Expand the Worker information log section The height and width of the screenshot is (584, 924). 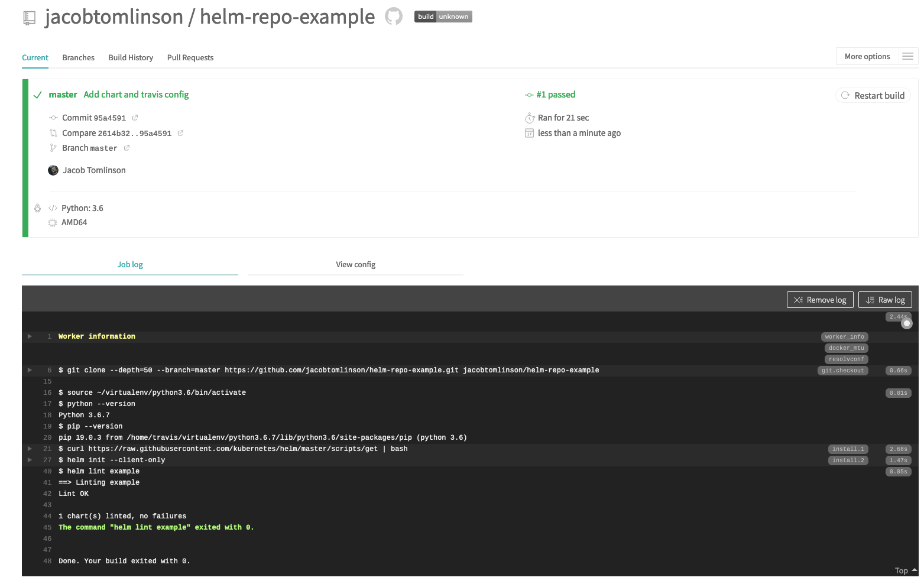[x=30, y=336]
